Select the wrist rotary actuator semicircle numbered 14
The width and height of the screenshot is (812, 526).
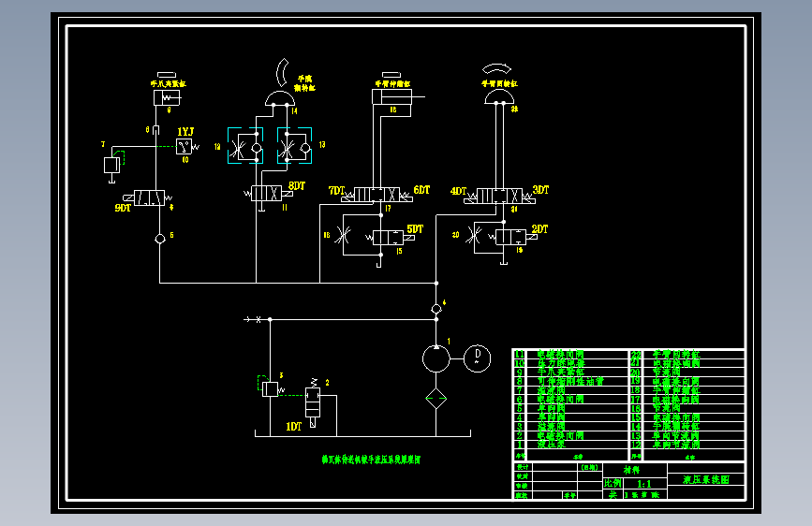click(280, 98)
